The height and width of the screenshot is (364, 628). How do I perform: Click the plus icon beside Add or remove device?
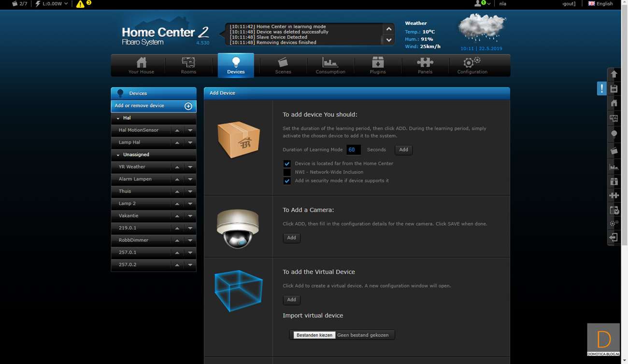[188, 106]
